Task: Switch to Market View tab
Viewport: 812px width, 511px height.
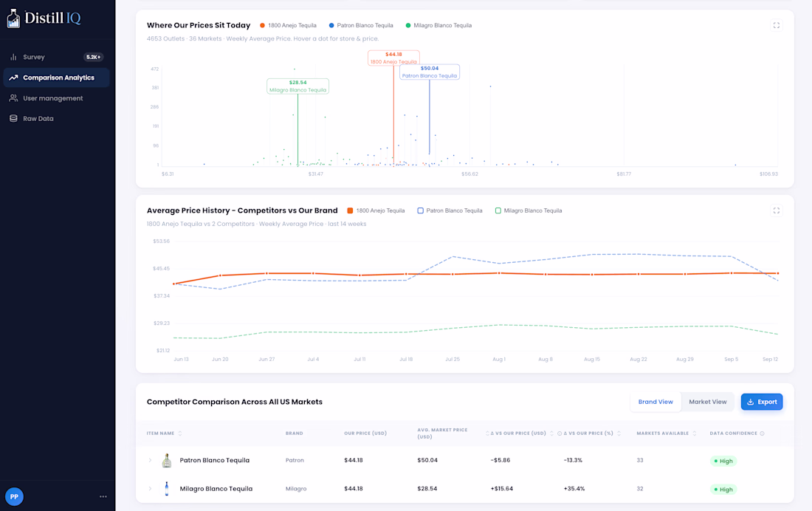Action: tap(707, 402)
